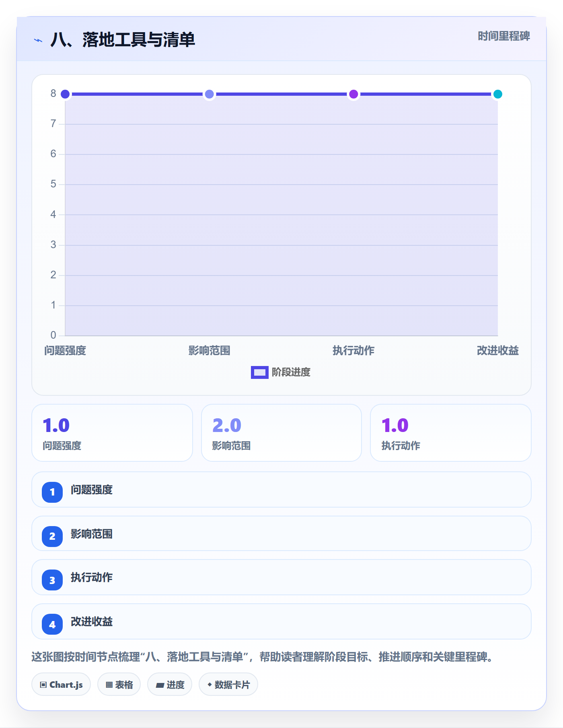Click the blue number 2 badge
Image resolution: width=563 pixels, height=728 pixels.
[52, 536]
